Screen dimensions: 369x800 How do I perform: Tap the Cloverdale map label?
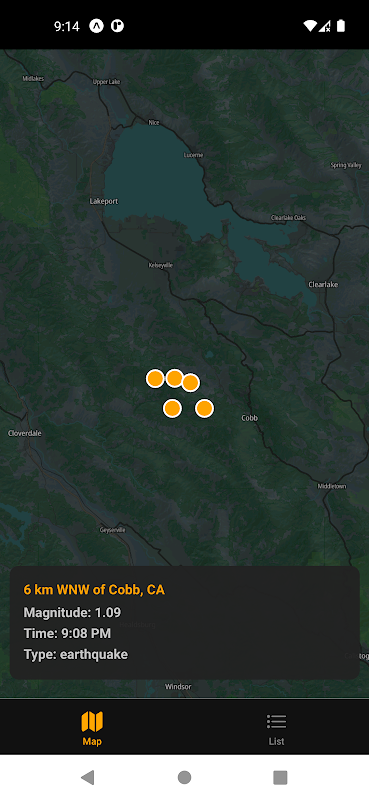pos(25,433)
